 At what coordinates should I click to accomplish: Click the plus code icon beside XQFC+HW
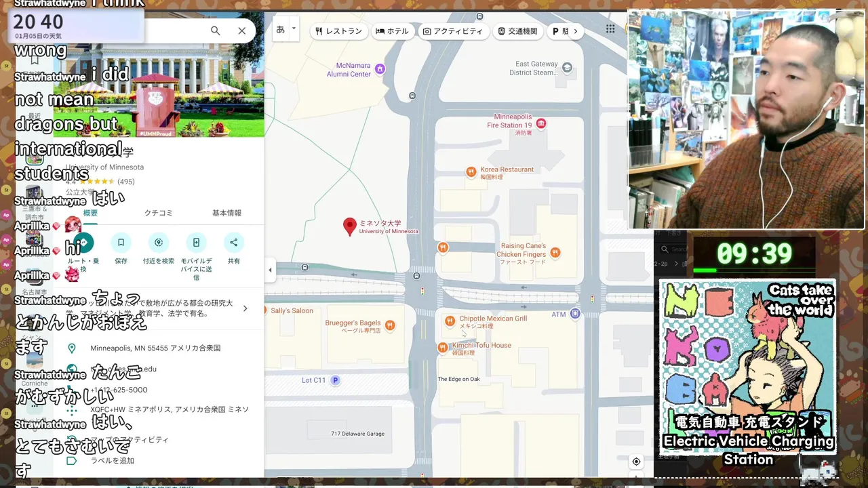pos(71,410)
